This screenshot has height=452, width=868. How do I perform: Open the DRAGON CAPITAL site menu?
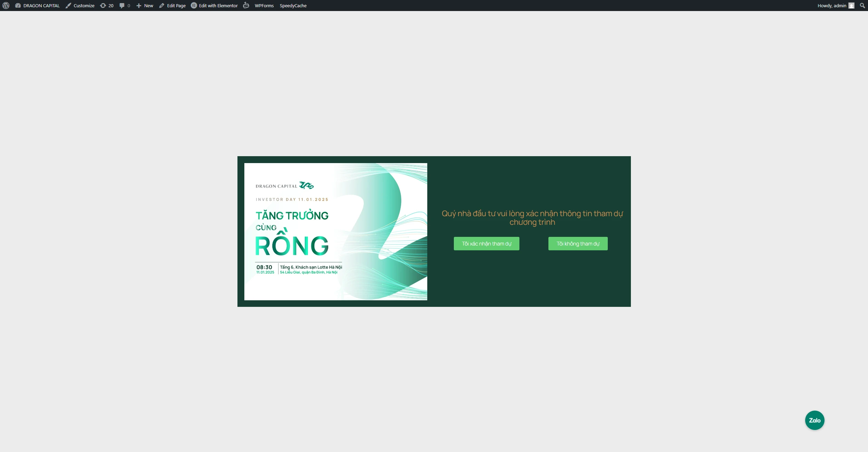point(37,6)
